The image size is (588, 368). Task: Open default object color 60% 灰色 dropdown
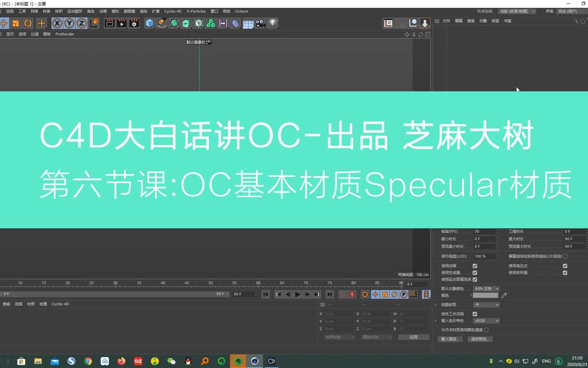pos(486,289)
